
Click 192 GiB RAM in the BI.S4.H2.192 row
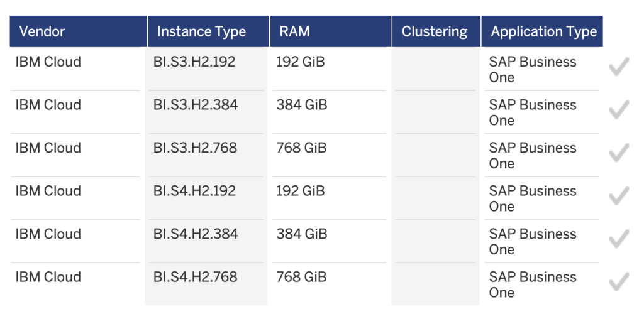click(x=301, y=191)
